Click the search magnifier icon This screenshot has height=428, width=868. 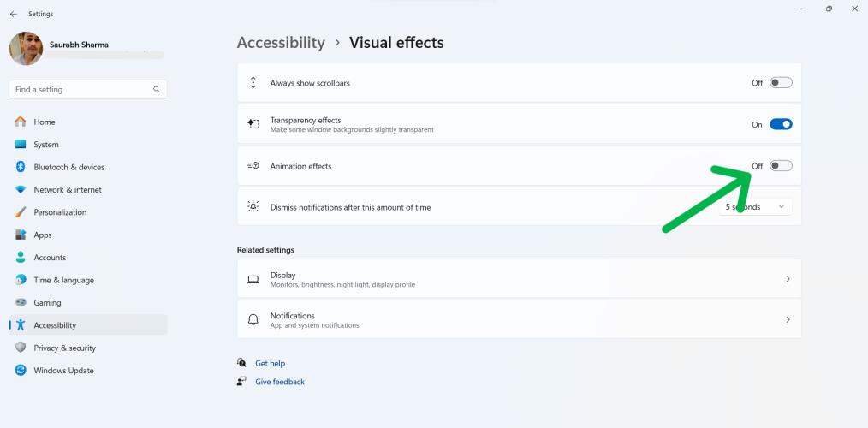(156, 89)
